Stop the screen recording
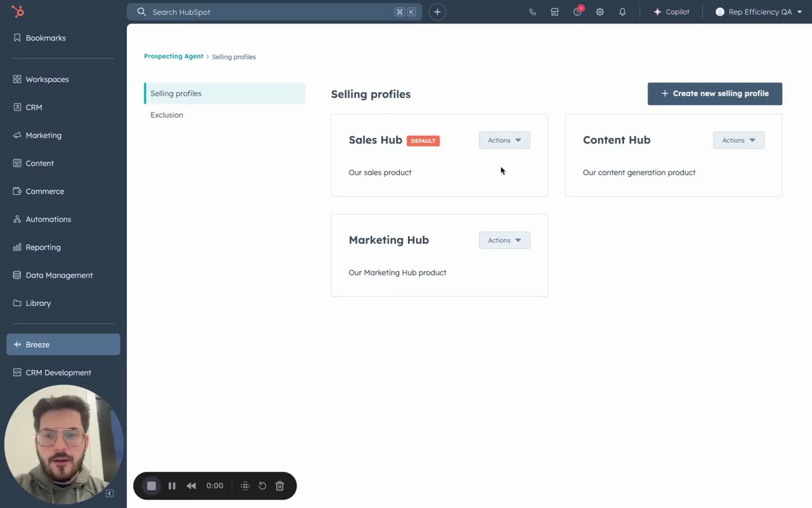This screenshot has width=812, height=508. [152, 486]
